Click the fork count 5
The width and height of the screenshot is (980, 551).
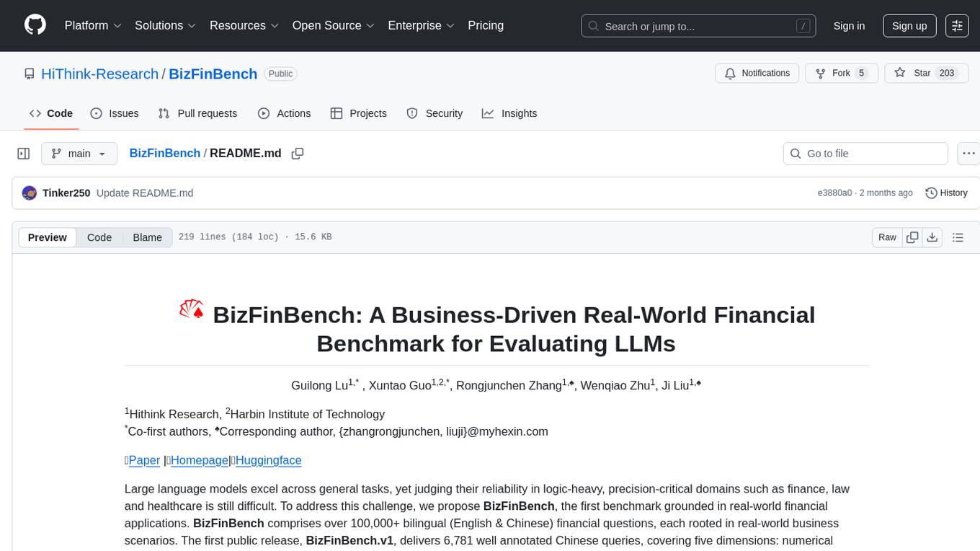[861, 73]
